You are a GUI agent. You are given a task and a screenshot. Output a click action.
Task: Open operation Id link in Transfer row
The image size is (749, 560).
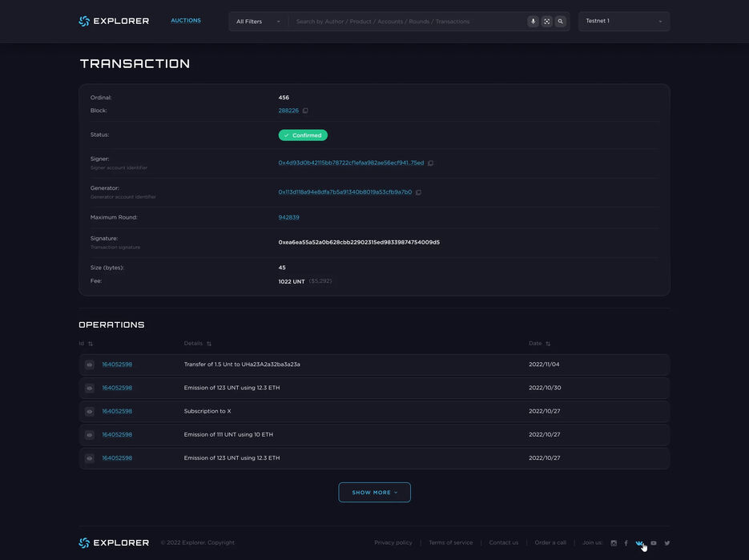coord(117,365)
